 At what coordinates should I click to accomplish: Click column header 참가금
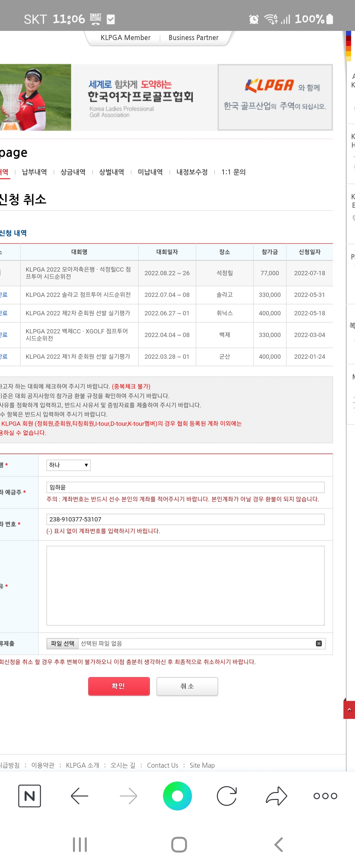270,252
